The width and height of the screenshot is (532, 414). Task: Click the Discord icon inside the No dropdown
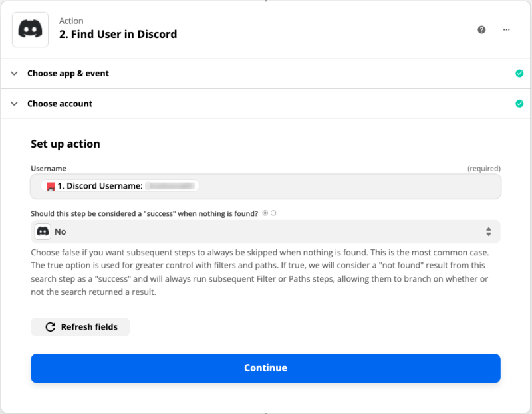tap(43, 231)
